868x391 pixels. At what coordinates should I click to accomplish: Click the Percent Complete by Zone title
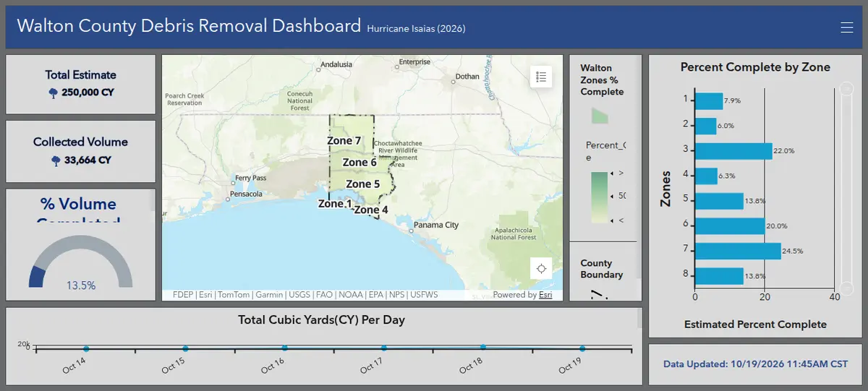tap(755, 67)
